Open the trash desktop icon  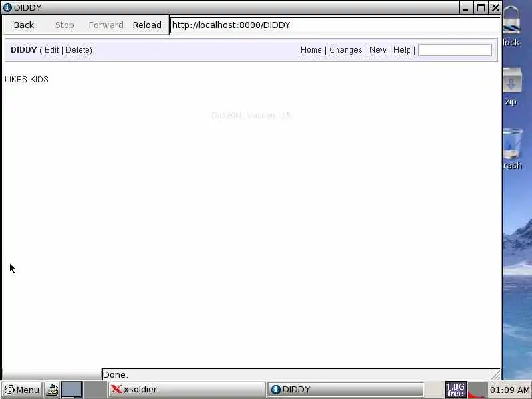512,149
